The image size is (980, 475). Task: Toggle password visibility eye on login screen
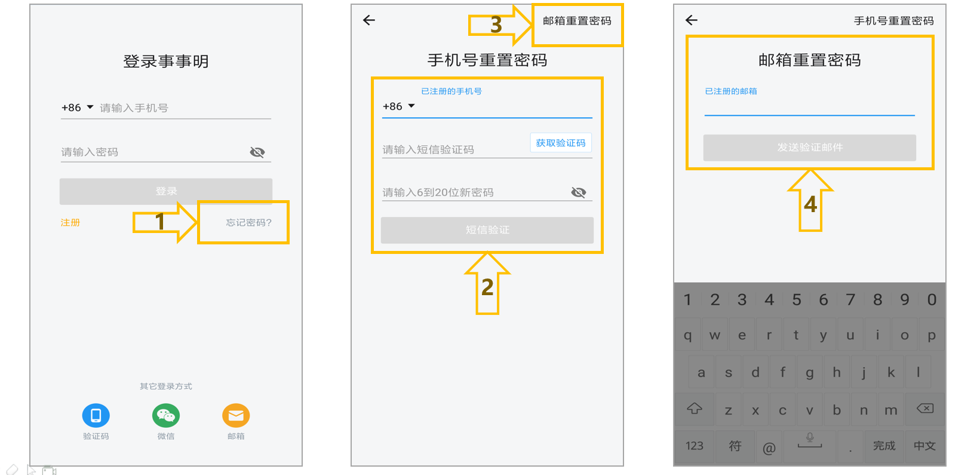[x=257, y=152]
